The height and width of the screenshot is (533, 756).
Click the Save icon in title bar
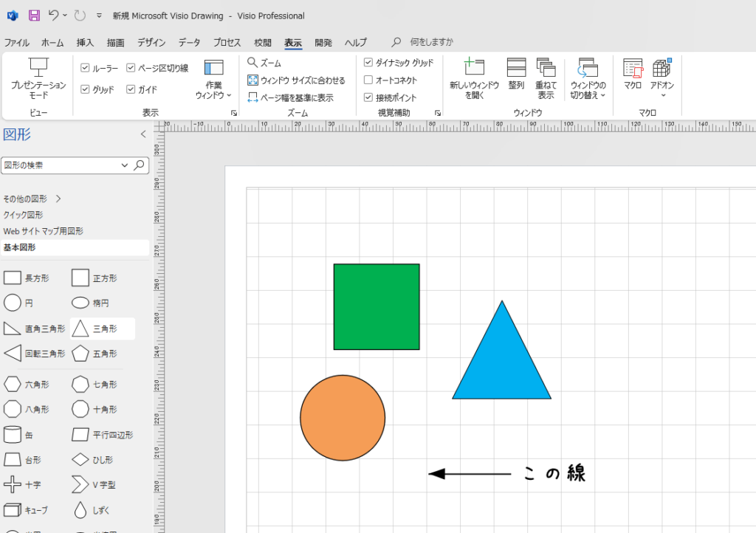[34, 16]
